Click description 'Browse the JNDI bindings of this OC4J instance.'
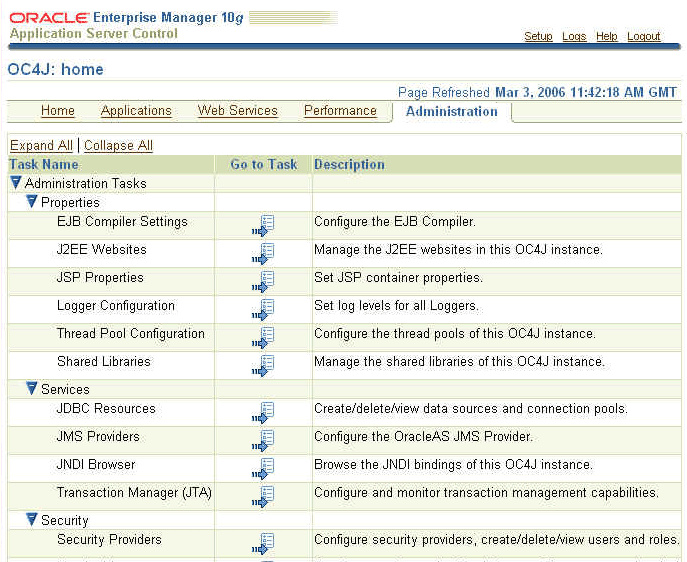This screenshot has height=562, width=687. [x=453, y=465]
